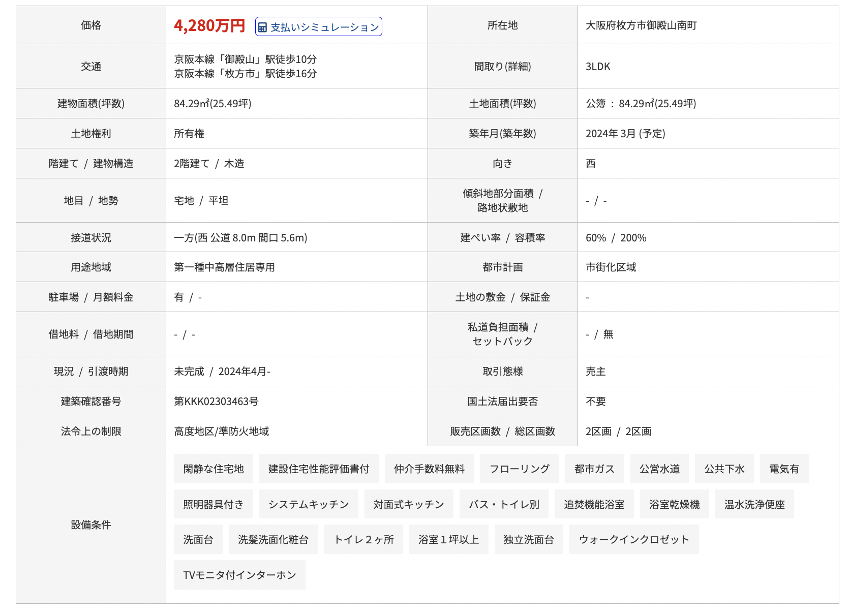Image resolution: width=851 pixels, height=616 pixels.
Task: Choose the 都市ガス tag
Action: (x=594, y=469)
